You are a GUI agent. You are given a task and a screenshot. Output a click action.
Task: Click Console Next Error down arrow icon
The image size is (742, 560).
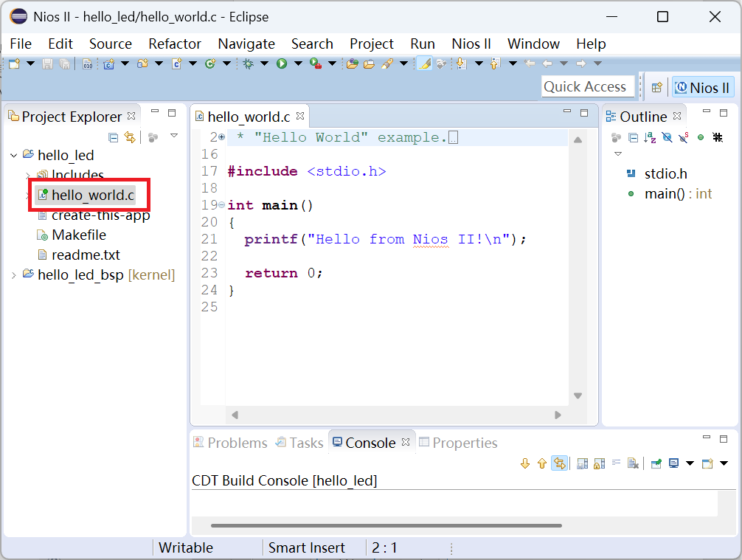click(525, 463)
